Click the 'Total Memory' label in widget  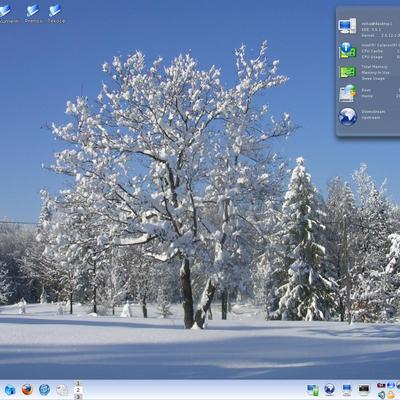[375, 67]
